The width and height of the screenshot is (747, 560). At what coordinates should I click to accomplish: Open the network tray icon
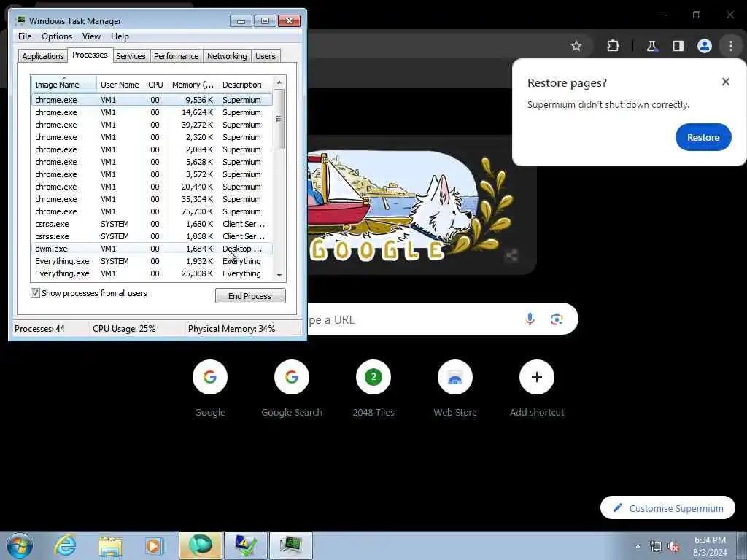click(656, 546)
